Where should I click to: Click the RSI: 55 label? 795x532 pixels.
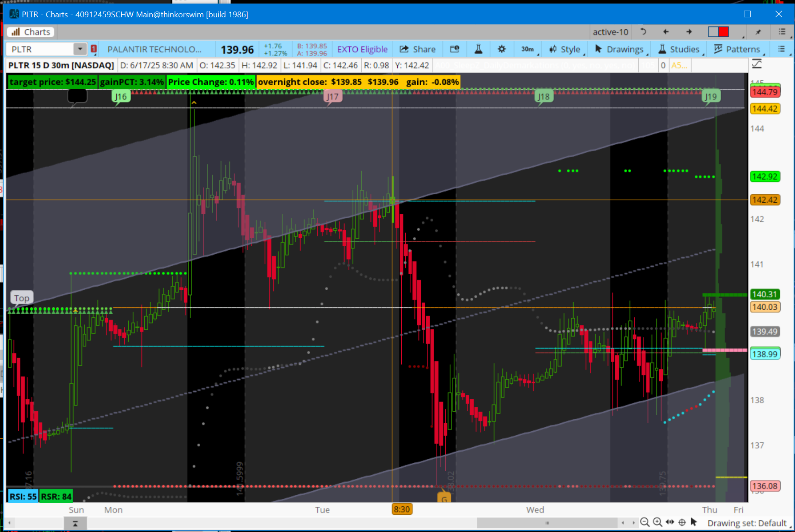point(23,497)
